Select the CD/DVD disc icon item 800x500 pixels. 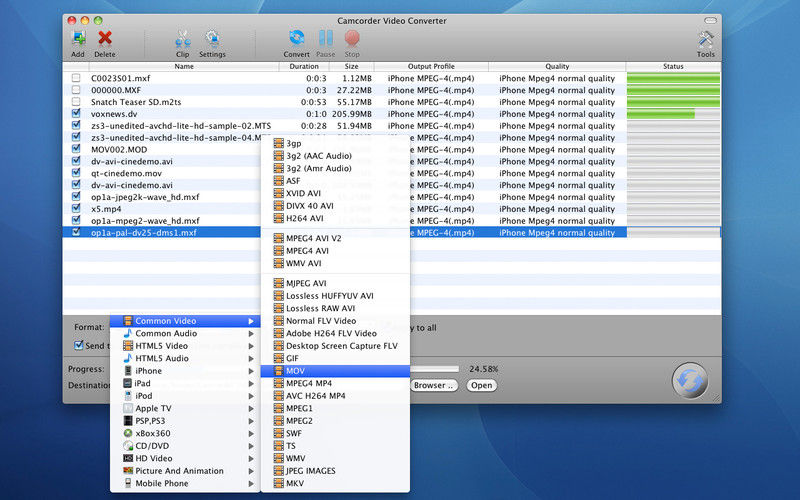tap(128, 446)
